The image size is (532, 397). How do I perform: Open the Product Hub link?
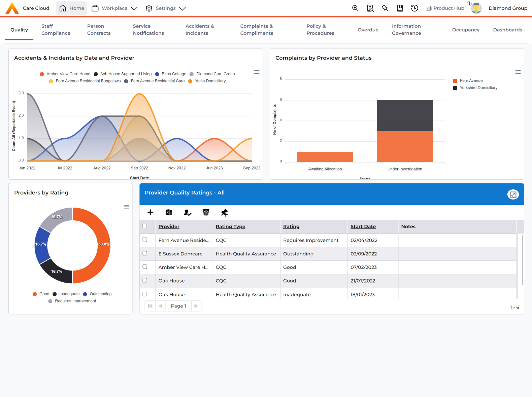(x=445, y=8)
